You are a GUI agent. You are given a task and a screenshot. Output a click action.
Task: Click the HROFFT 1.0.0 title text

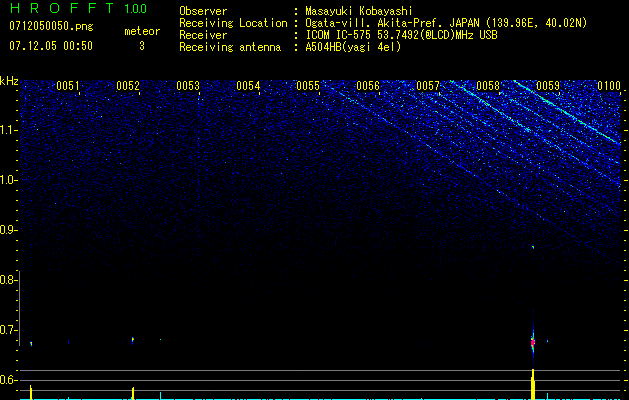[x=78, y=8]
